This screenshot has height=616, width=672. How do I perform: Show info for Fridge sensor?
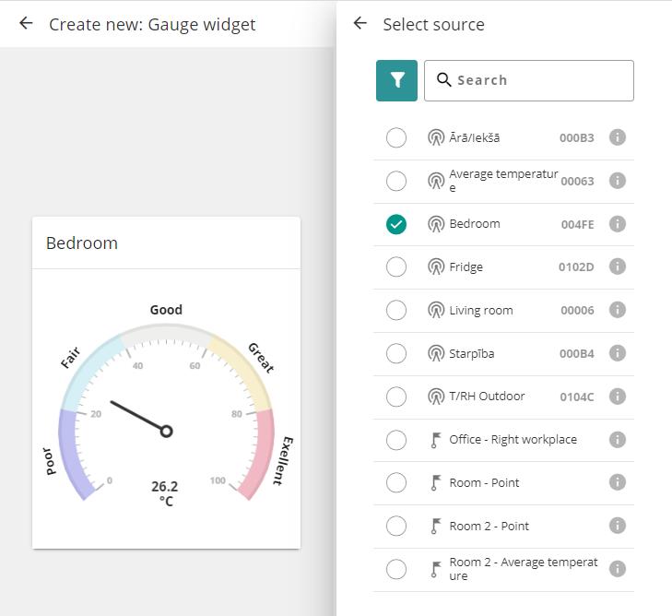point(618,267)
